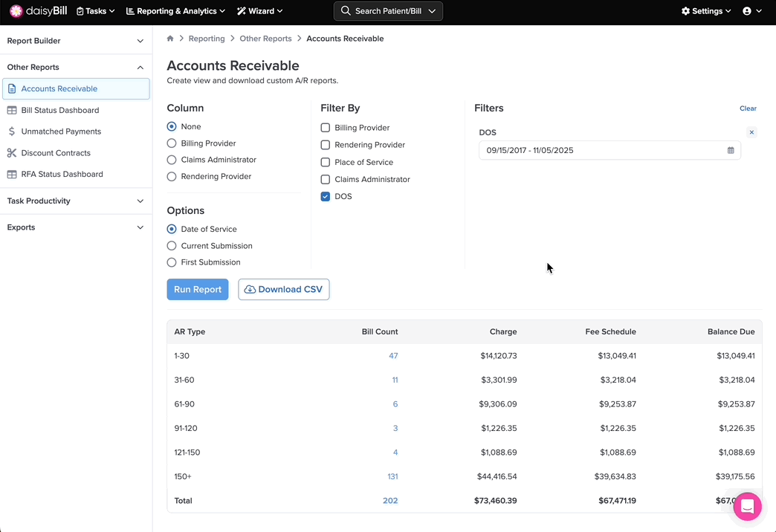Open the Wizard menu
776x532 pixels.
click(259, 11)
